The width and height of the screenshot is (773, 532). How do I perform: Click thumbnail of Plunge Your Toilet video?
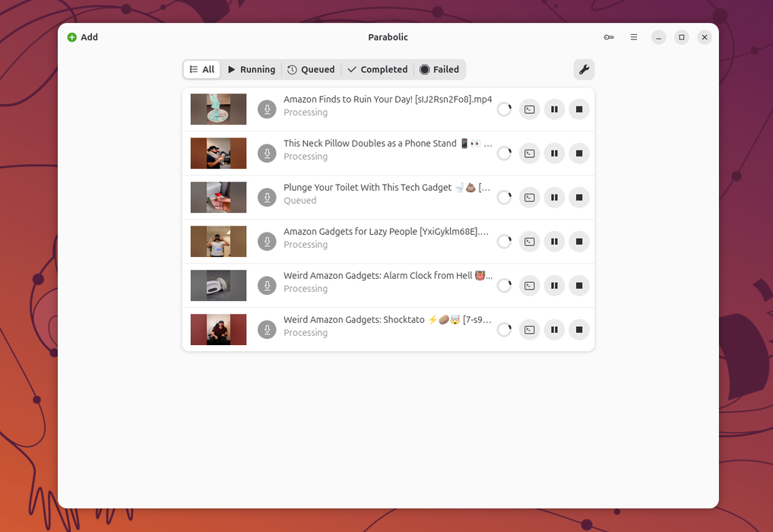click(218, 197)
